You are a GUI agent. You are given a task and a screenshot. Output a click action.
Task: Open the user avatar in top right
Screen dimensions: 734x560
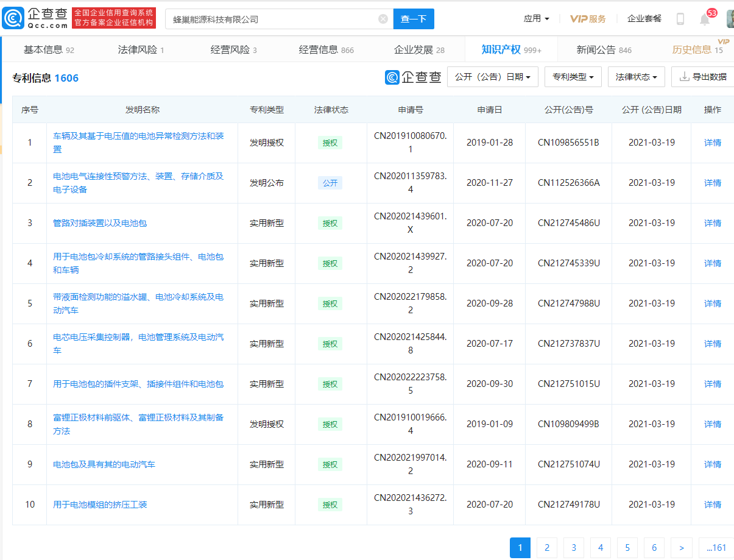pyautogui.click(x=730, y=19)
